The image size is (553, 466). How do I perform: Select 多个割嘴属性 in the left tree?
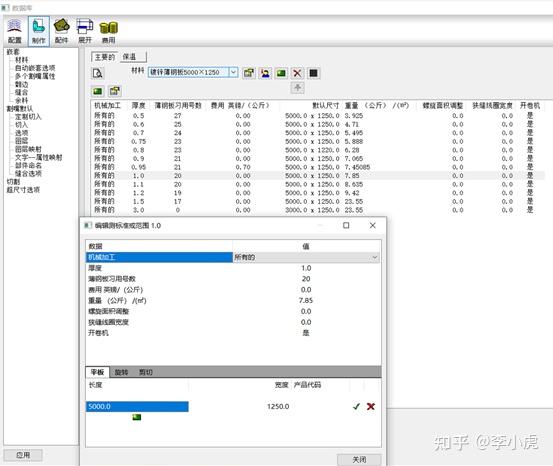pos(35,76)
